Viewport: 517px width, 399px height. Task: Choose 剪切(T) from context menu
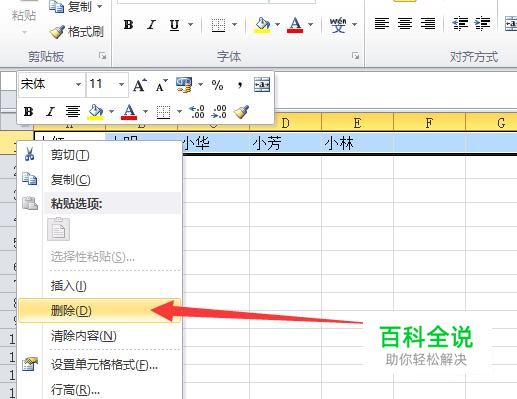click(x=99, y=155)
